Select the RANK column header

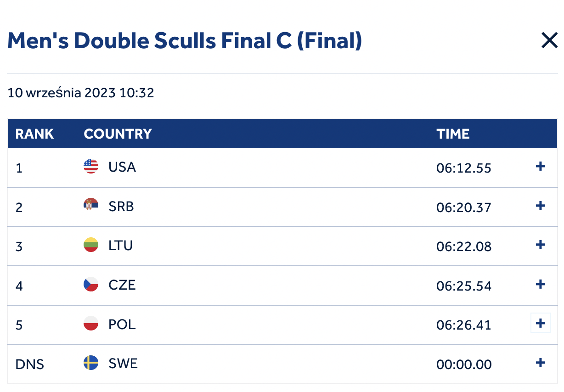[x=35, y=134]
